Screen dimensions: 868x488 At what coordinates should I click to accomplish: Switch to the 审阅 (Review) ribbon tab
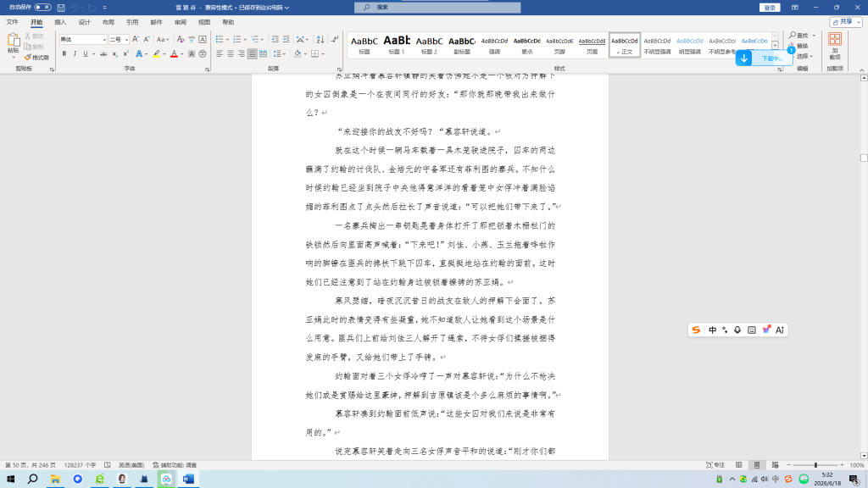coord(180,22)
